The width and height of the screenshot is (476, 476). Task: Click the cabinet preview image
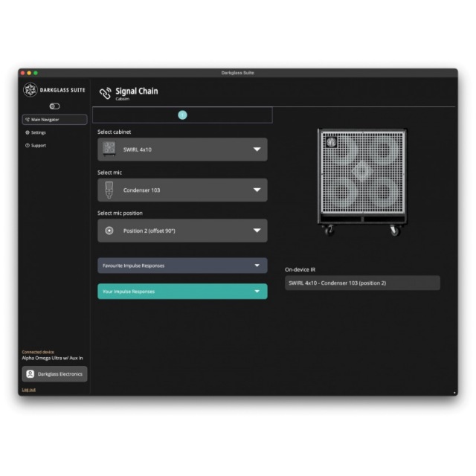coord(362,182)
